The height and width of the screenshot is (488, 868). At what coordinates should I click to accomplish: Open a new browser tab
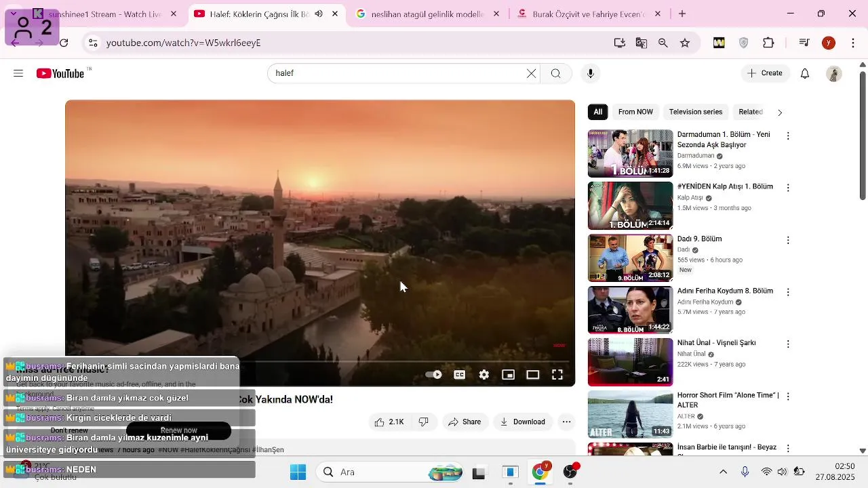(682, 14)
